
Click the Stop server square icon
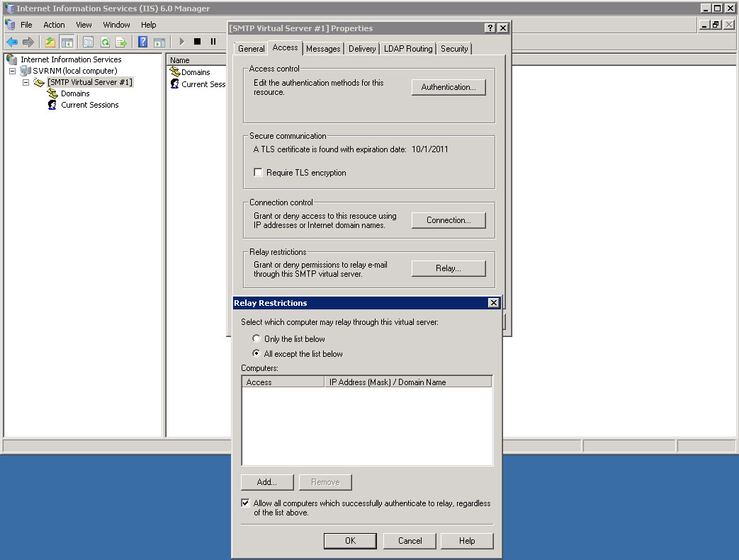[198, 42]
